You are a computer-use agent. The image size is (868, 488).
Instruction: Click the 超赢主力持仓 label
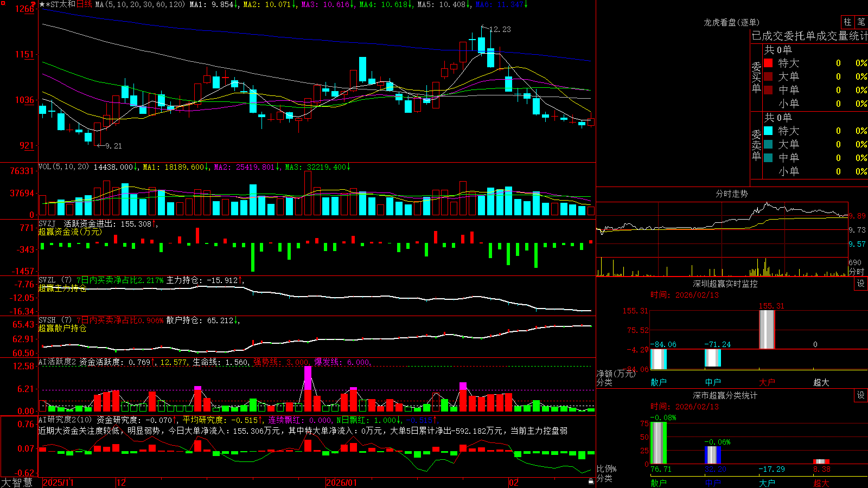click(x=62, y=288)
